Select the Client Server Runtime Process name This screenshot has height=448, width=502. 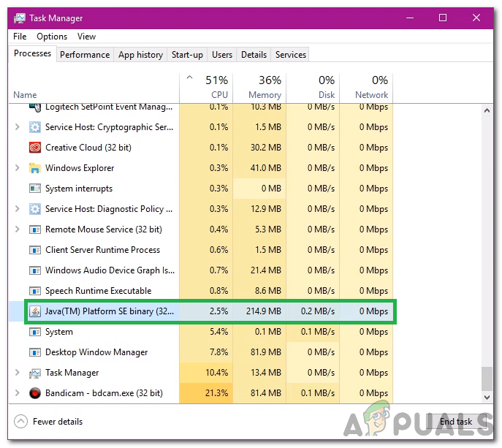pos(102,250)
